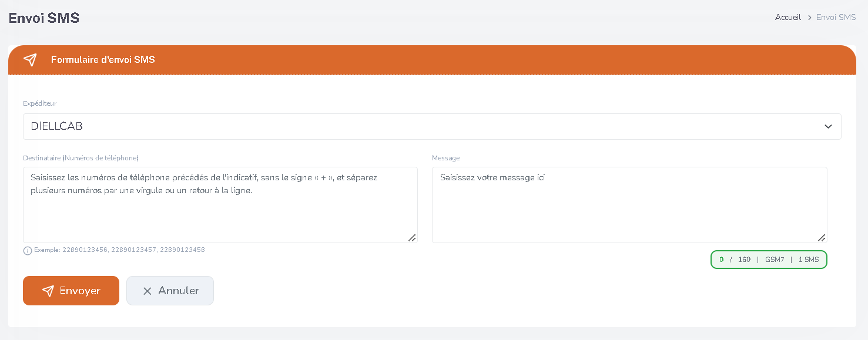Click the "GSM7" encoding indicator

coord(775,260)
